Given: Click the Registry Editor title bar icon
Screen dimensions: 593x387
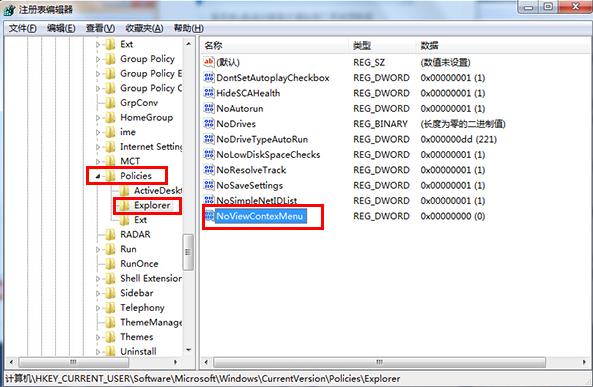Looking at the screenshot, I should [x=9, y=9].
